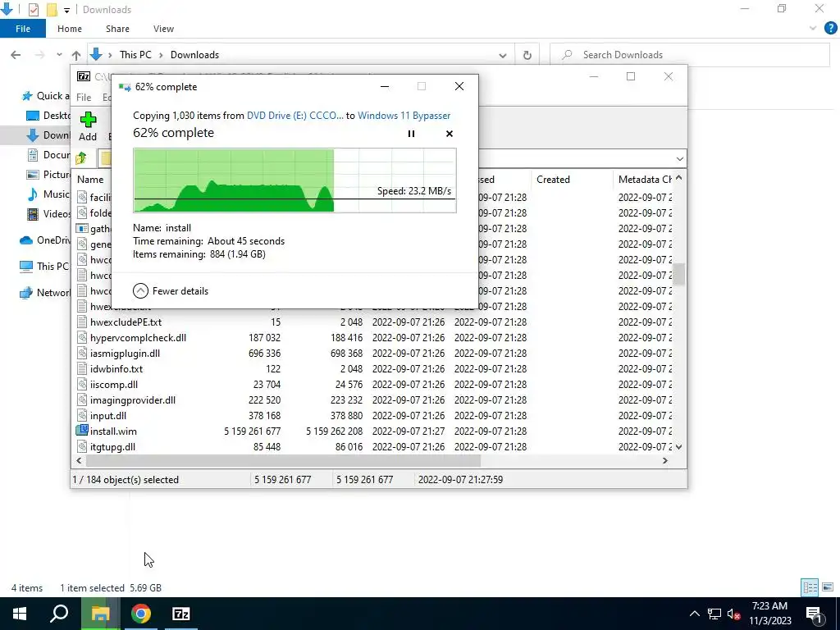This screenshot has height=630, width=840.
Task: Select Downloads in the navigation pane
Action: coord(49,135)
